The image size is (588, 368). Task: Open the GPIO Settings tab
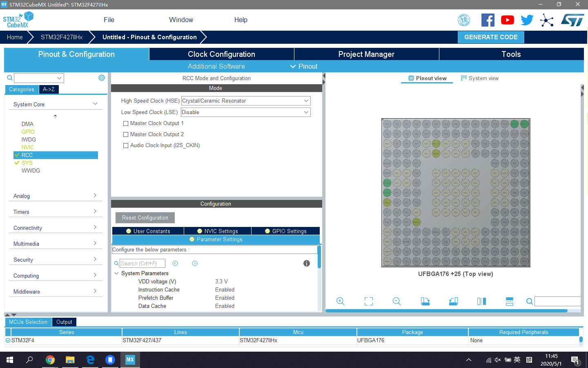click(x=286, y=231)
